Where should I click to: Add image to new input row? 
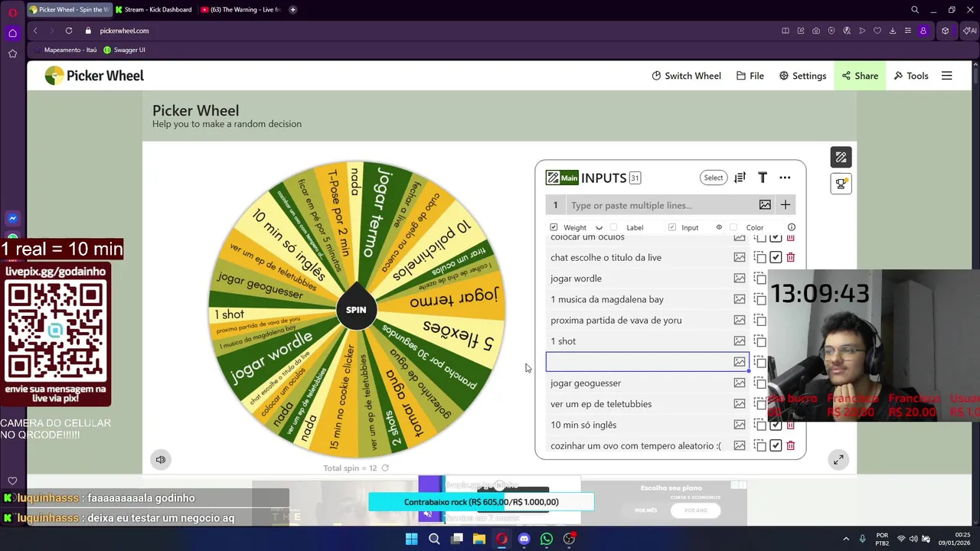pos(765,205)
